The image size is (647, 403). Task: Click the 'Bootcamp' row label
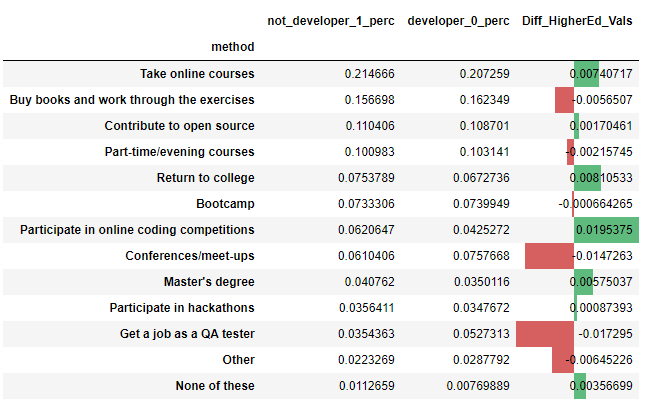[x=225, y=203]
